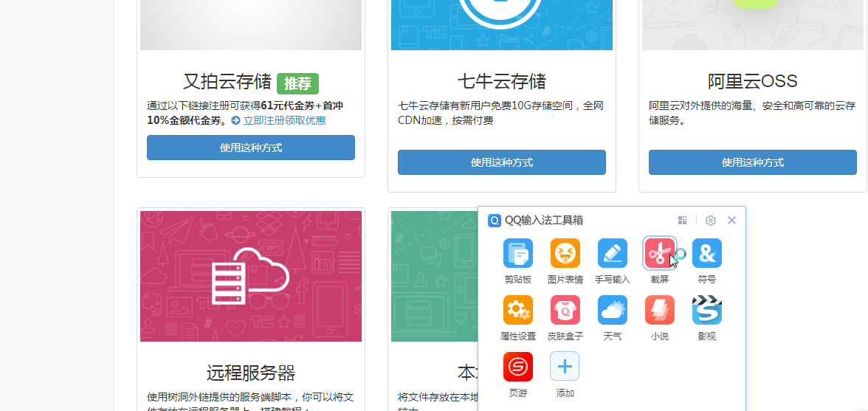Open 属性设置 properties settings
868x411 pixels.
point(517,310)
